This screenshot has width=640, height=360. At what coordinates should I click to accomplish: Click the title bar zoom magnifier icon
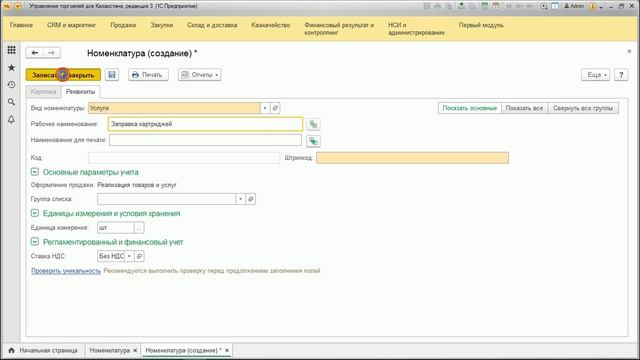click(544, 6)
